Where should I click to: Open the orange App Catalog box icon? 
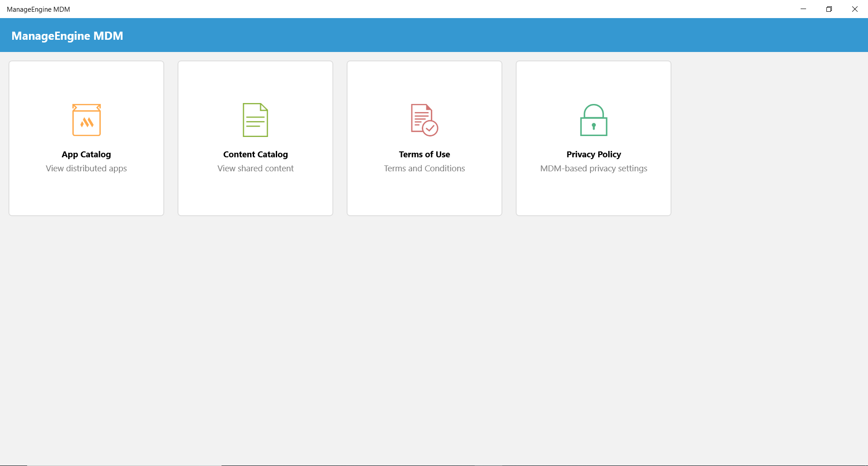(x=86, y=120)
